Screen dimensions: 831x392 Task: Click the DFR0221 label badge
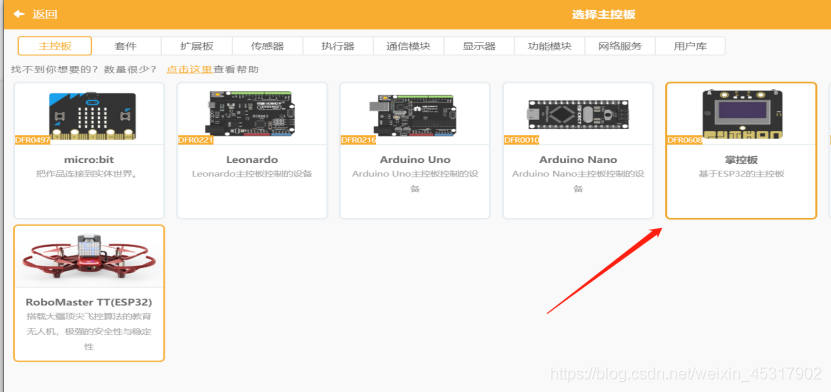196,140
